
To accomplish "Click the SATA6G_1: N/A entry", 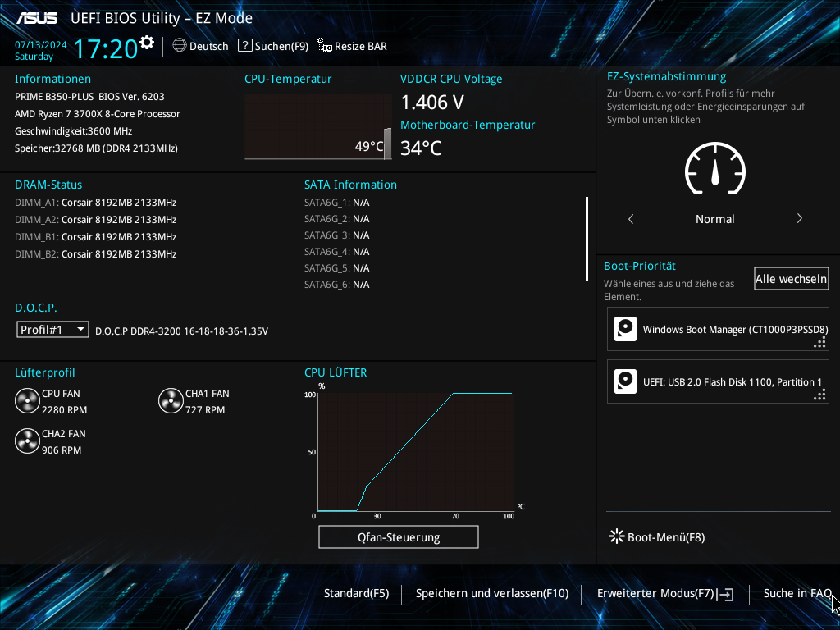I will pyautogui.click(x=337, y=203).
